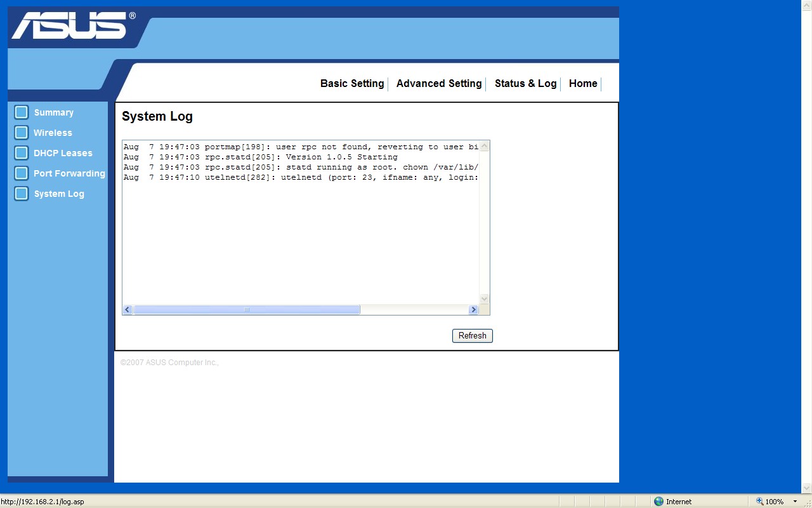Open the Basic Setting menu
Screen dimensions: 812x508
click(x=352, y=84)
